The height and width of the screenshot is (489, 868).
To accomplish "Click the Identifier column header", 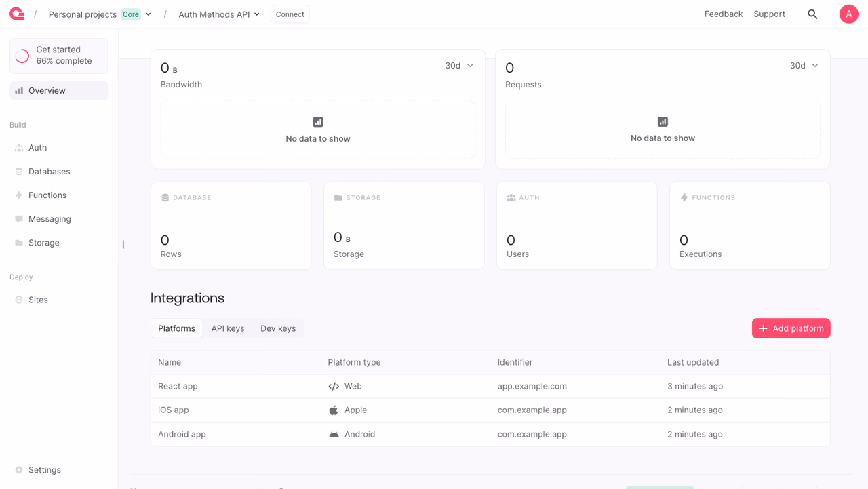I will pos(515,363).
